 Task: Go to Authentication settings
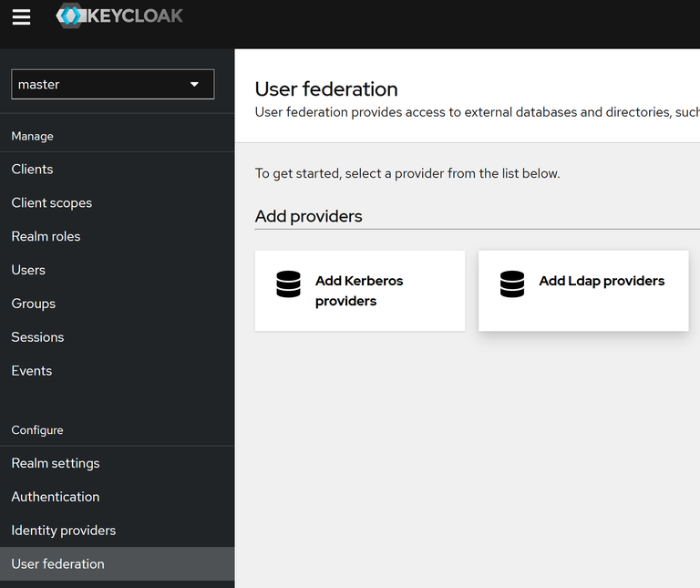tap(117, 497)
